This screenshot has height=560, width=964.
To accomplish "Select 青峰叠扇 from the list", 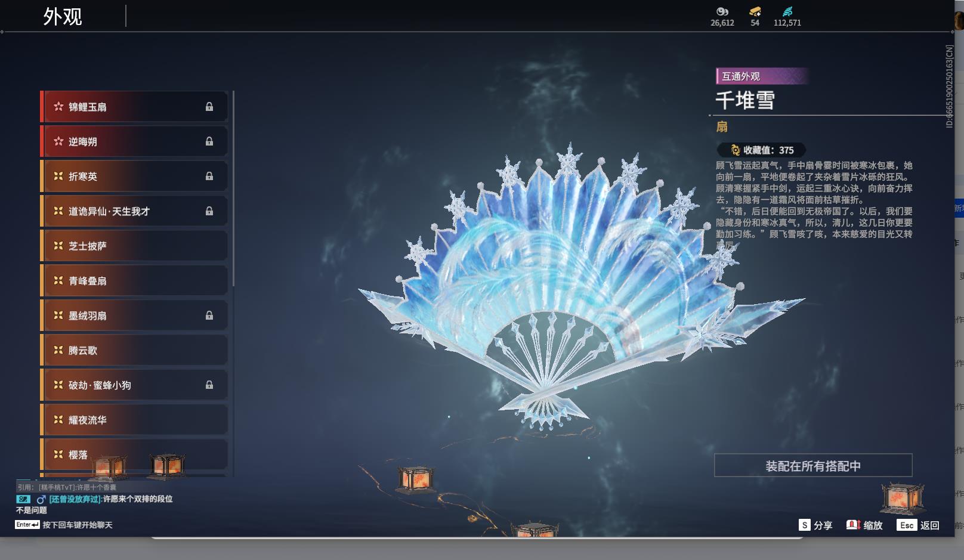I will point(134,280).
